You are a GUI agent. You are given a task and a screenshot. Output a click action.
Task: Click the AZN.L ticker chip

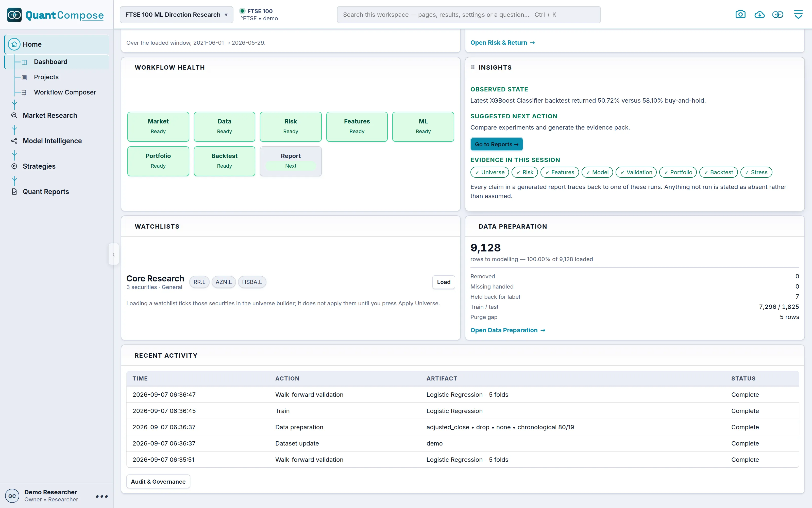pyautogui.click(x=224, y=282)
